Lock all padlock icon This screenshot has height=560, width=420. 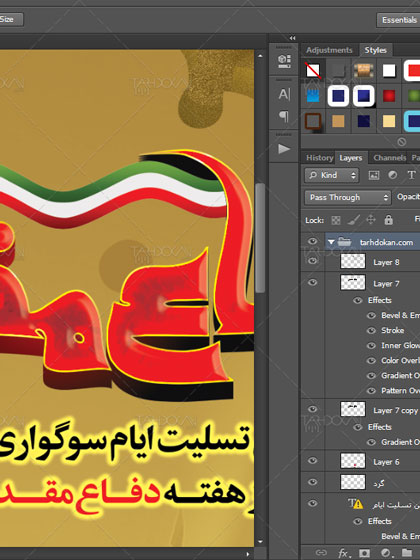tap(389, 220)
